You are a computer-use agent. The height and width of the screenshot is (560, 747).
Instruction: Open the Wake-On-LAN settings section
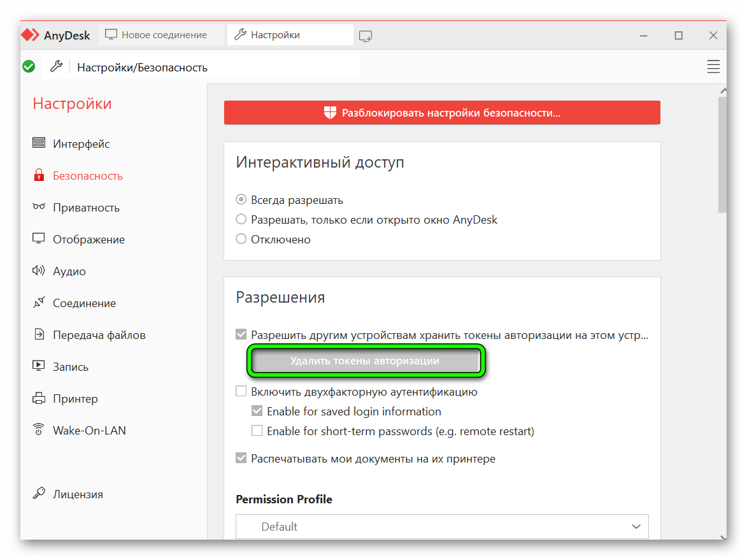(89, 431)
